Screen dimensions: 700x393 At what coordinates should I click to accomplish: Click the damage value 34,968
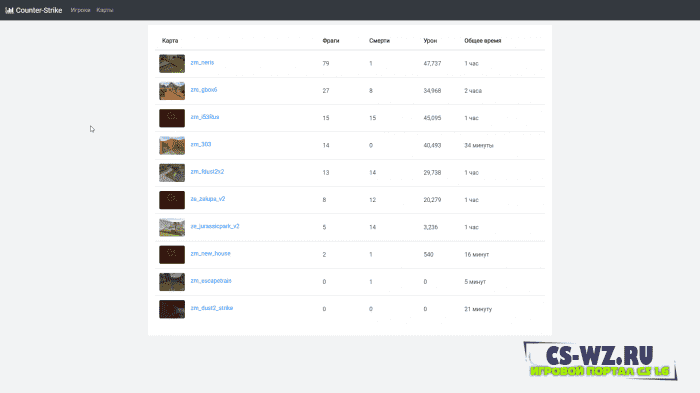point(432,91)
